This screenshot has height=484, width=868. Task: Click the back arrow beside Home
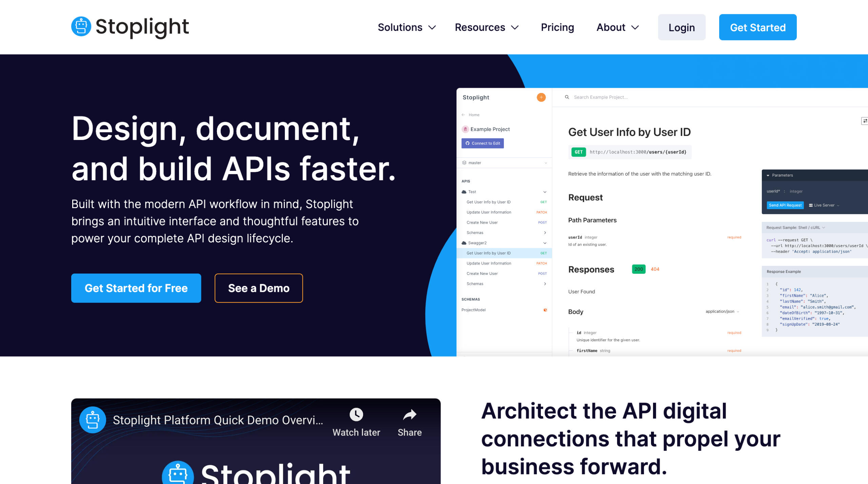click(463, 115)
